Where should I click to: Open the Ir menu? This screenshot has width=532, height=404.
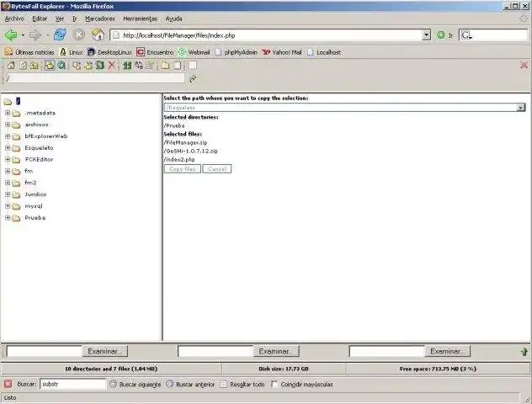(x=75, y=19)
